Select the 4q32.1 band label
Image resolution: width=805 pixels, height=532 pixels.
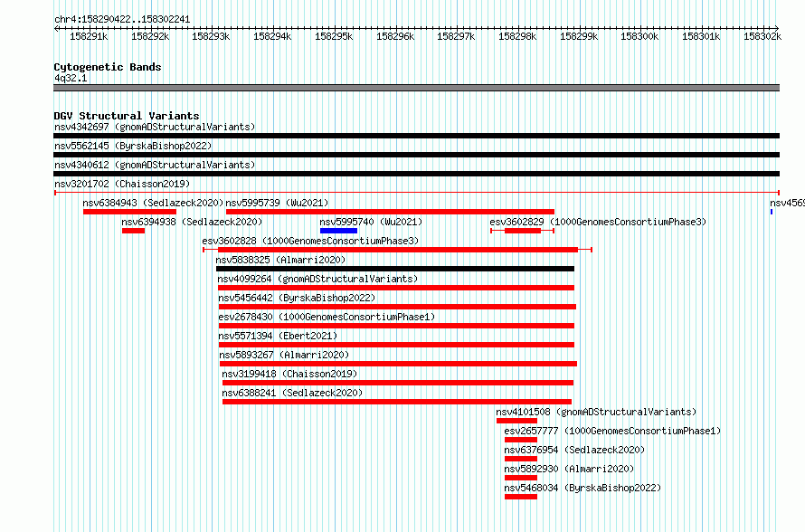pos(71,79)
